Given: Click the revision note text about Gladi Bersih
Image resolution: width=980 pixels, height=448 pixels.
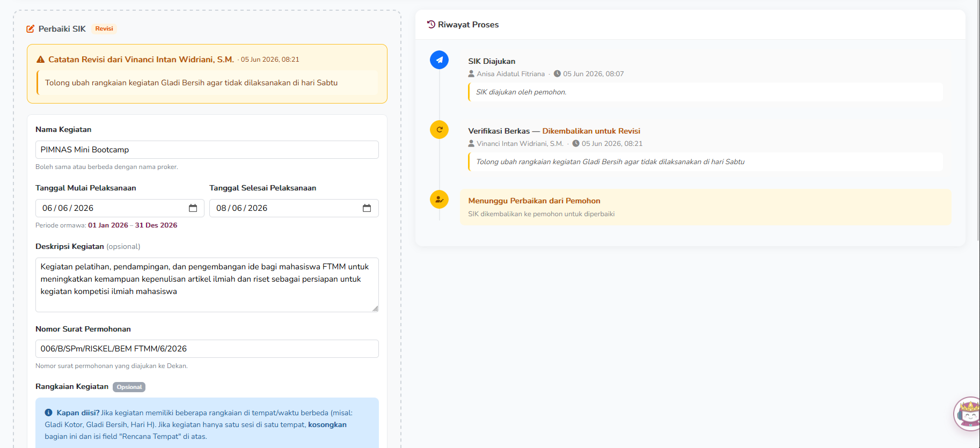Looking at the screenshot, I should click(x=191, y=83).
